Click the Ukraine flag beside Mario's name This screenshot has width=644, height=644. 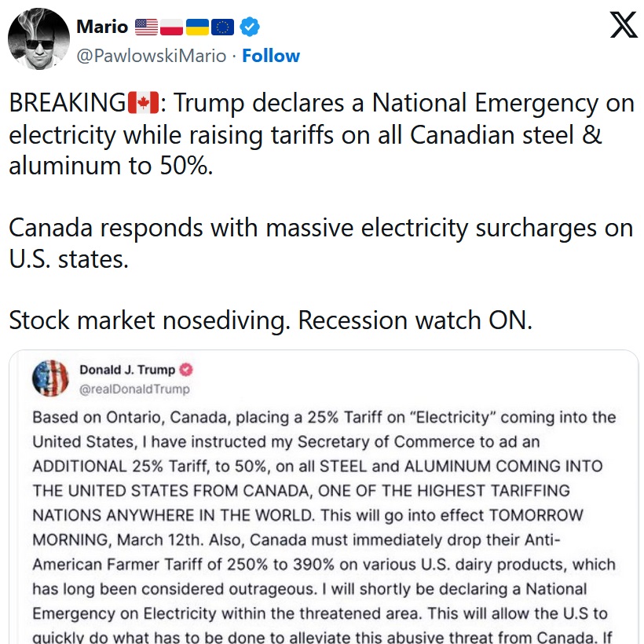[196, 27]
